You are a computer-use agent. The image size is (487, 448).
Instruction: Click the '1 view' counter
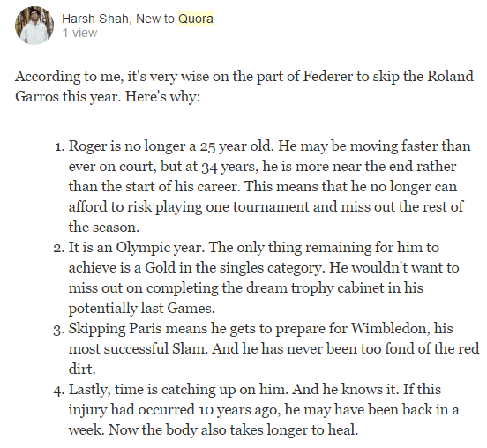(x=79, y=33)
